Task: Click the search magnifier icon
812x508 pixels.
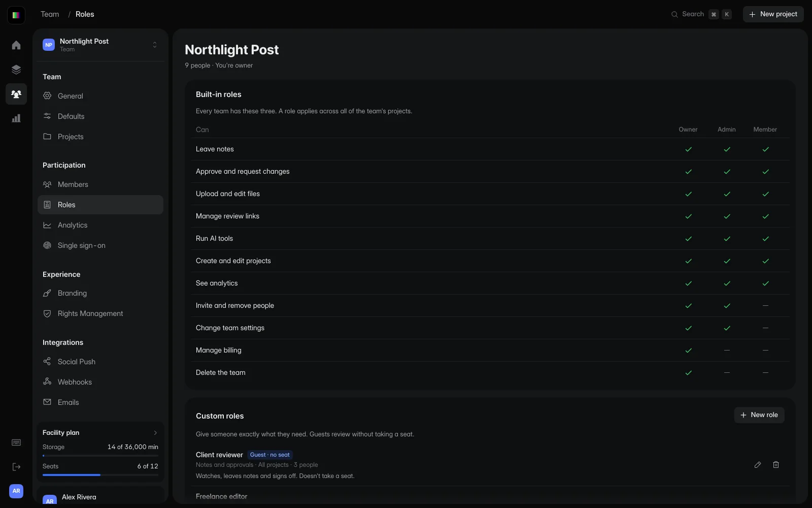Action: [x=674, y=14]
